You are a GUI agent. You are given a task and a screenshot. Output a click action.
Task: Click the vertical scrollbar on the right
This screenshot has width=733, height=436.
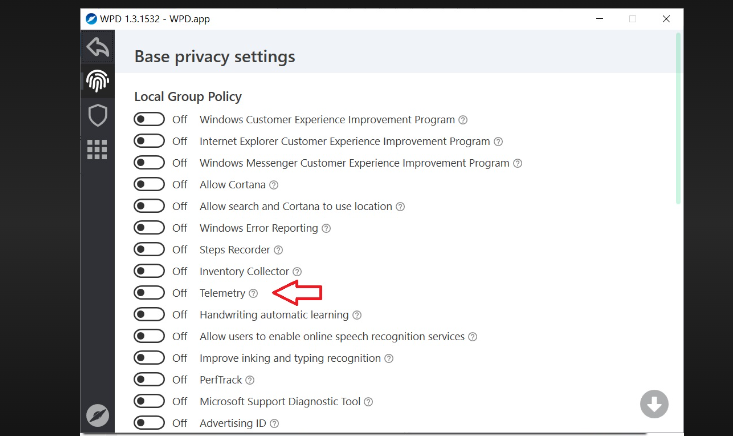click(678, 120)
